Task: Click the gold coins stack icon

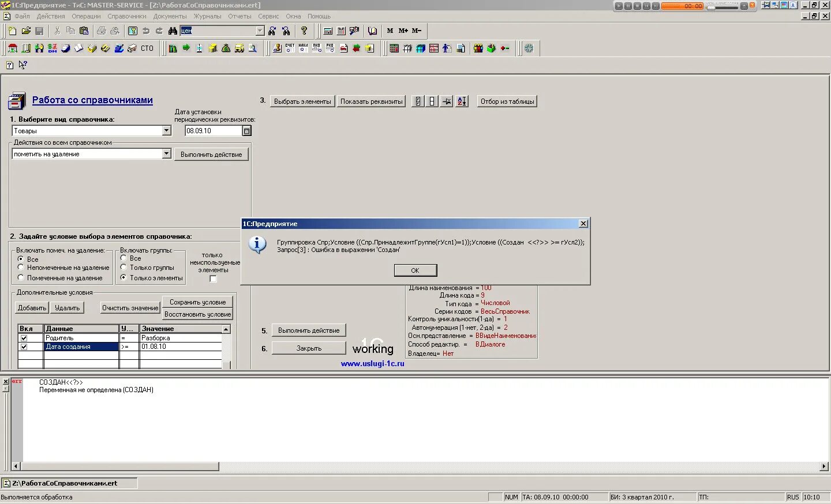Action: 212,48
